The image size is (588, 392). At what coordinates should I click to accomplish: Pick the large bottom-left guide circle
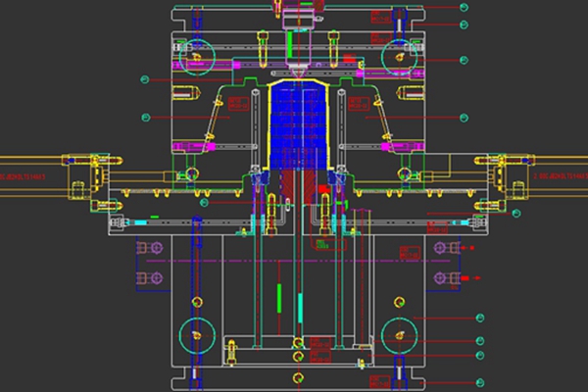[198, 334]
